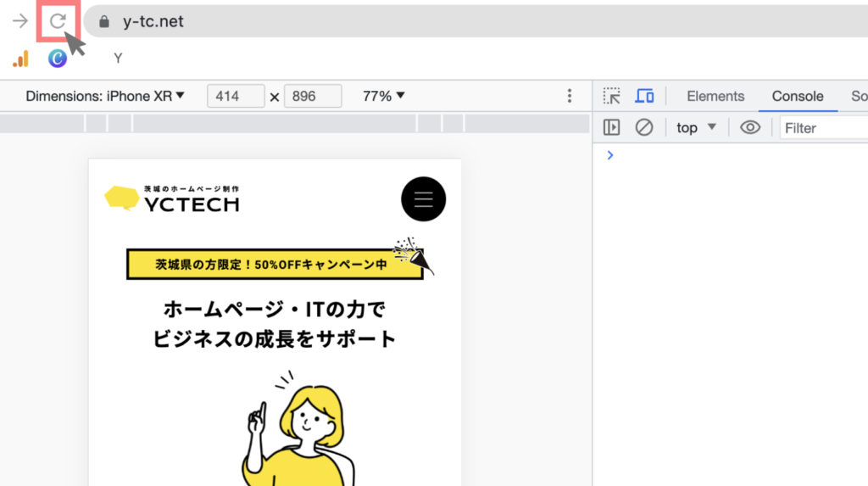The height and width of the screenshot is (486, 868).
Task: Activate the inspect element picker icon
Action: click(611, 96)
